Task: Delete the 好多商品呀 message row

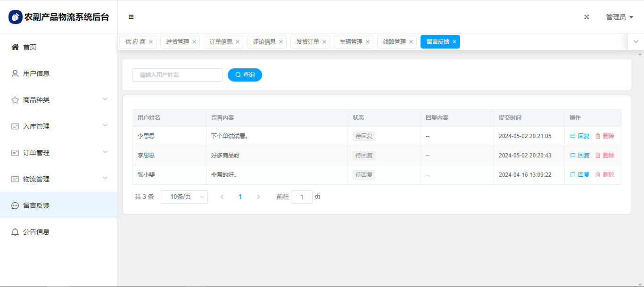Action: click(x=604, y=156)
